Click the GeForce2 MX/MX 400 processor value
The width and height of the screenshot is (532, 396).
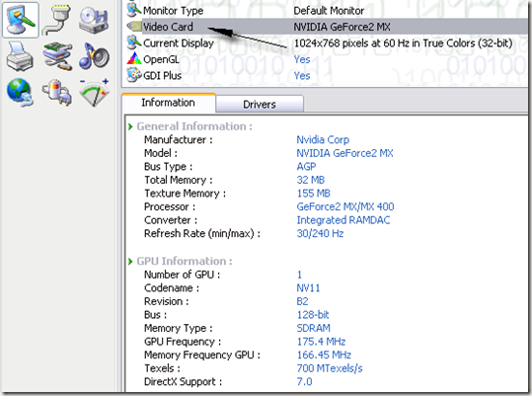[x=345, y=206]
